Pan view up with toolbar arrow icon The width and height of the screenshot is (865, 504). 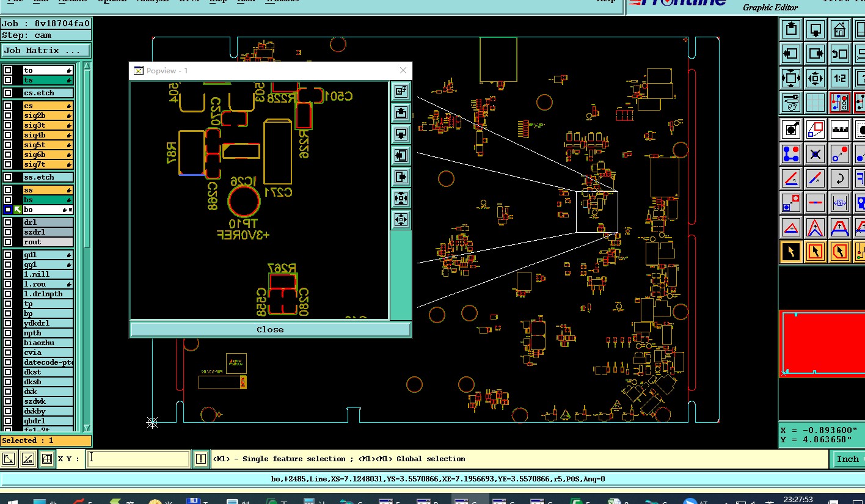click(x=791, y=29)
